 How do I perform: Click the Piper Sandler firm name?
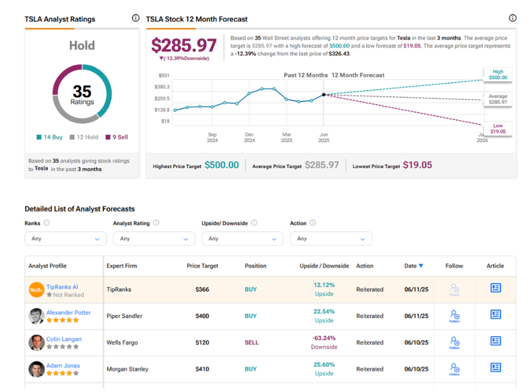coord(125,316)
